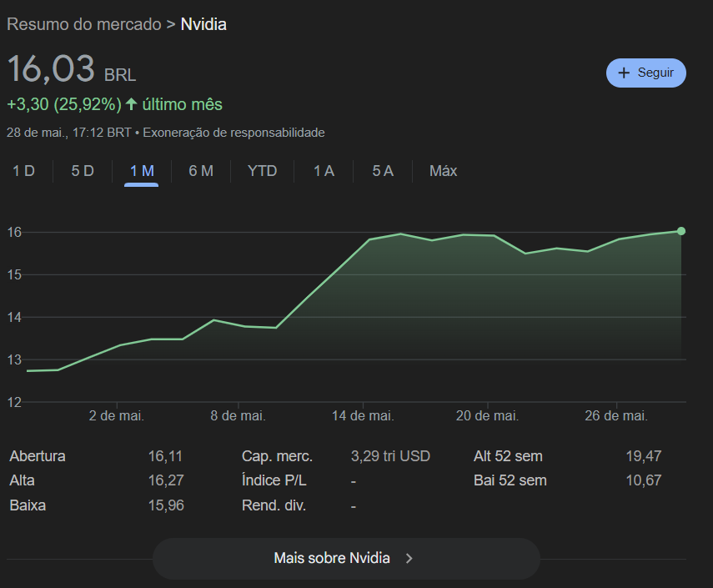The image size is (713, 588).
Task: Click the Seguir follow button
Action: click(x=645, y=73)
